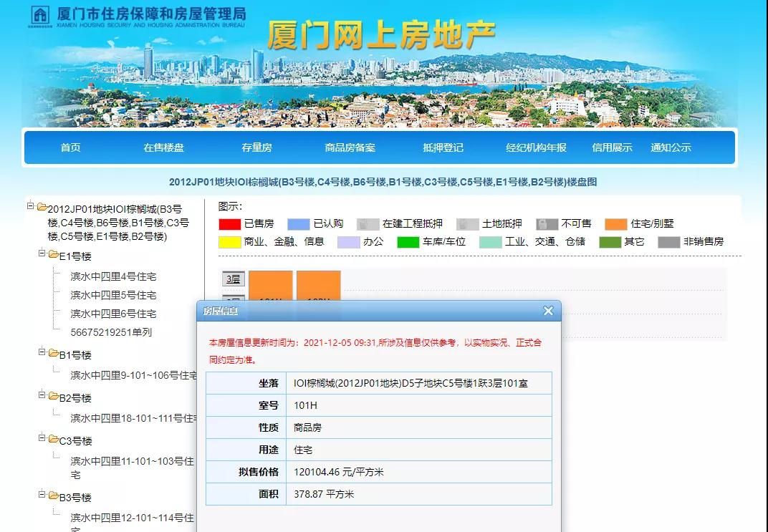Image resolution: width=768 pixels, height=532 pixels.
Task: Collapse the C3号楼 tree branch
Action: 42,438
